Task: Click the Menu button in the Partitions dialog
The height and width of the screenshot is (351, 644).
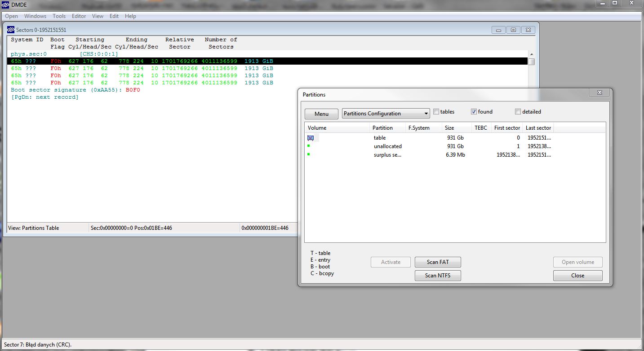Action: (x=321, y=114)
